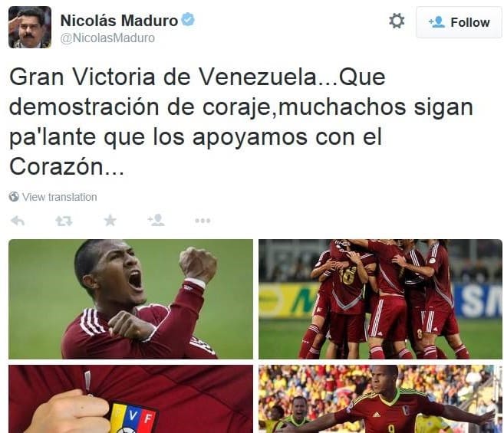Screen dimensions: 504x433
Task: Click the person icon inside Follow button
Action: tap(436, 22)
